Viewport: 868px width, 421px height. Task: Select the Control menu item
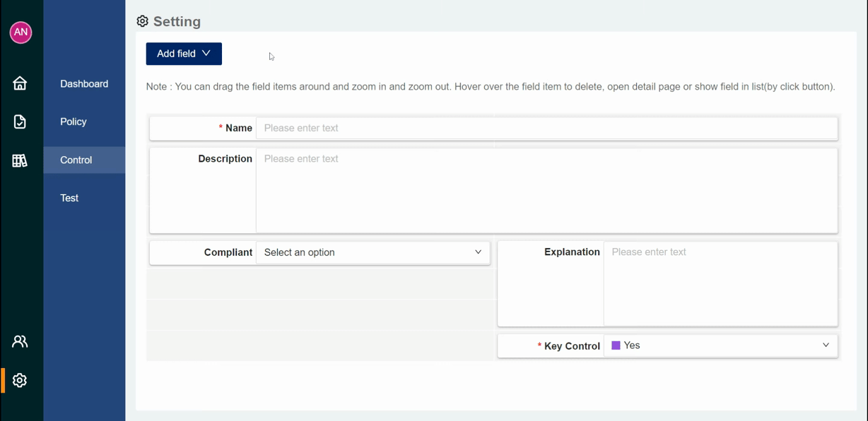76,160
